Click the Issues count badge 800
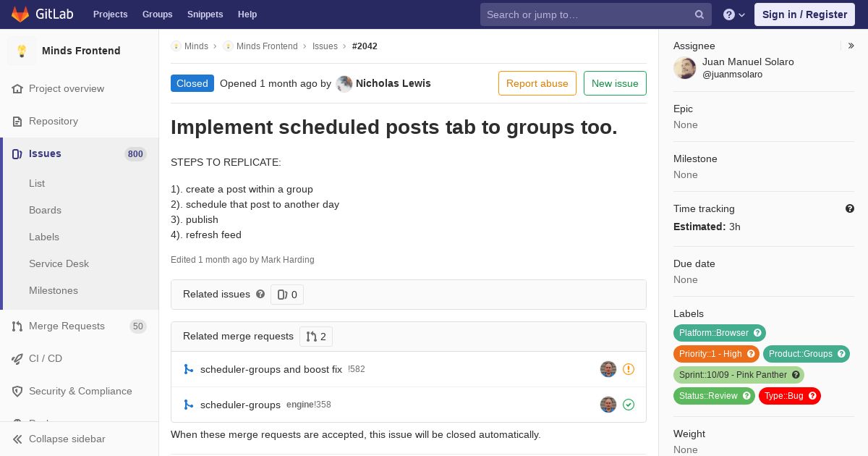This screenshot has height=456, width=868. coord(135,154)
